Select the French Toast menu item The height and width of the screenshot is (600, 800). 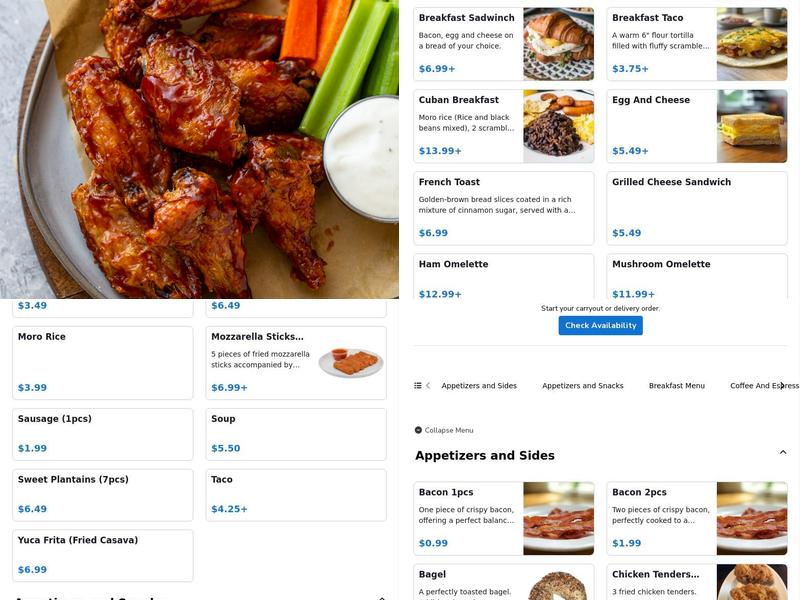pos(504,208)
